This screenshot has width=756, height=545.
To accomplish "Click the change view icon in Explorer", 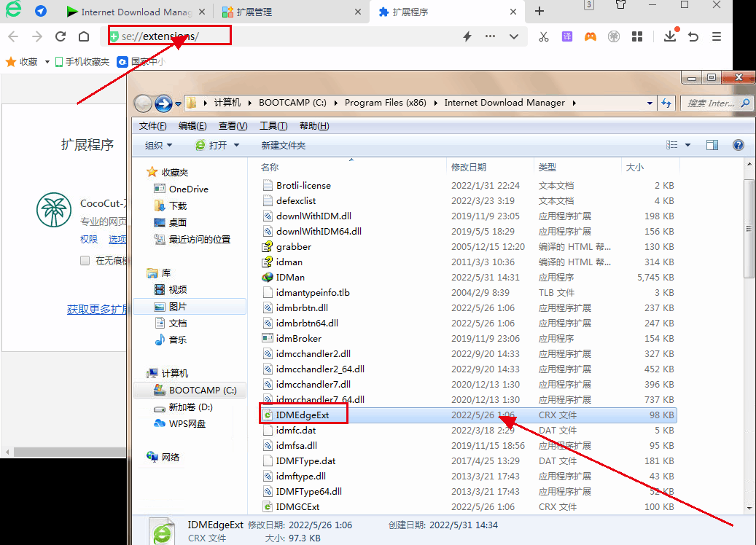I will point(671,145).
